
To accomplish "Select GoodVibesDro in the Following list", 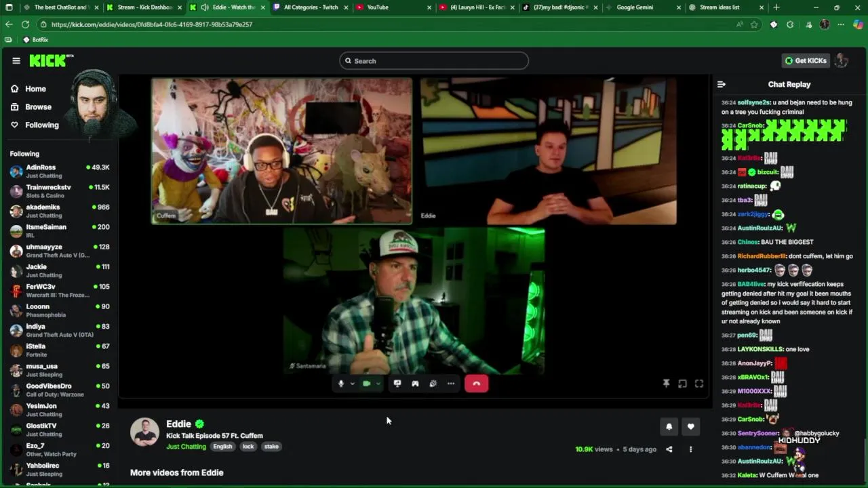I will tap(60, 390).
